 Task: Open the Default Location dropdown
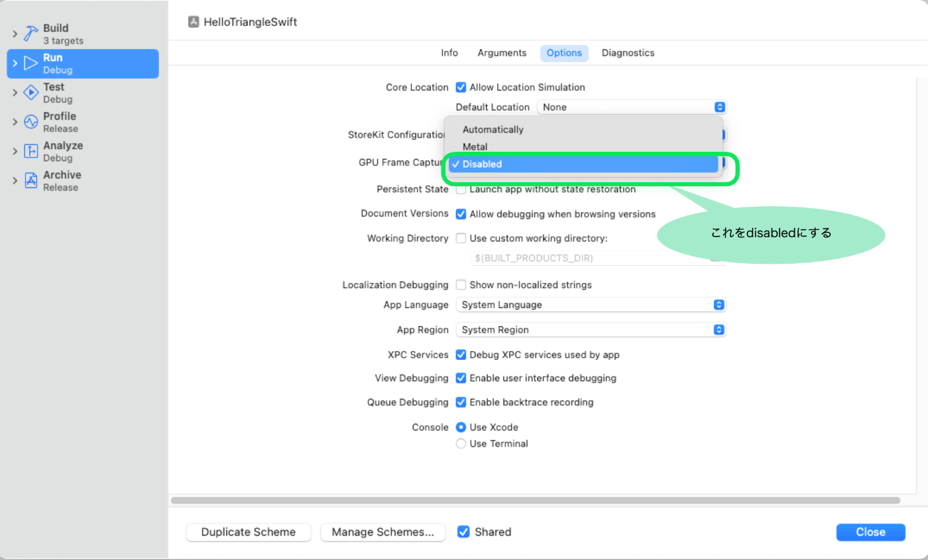632,107
